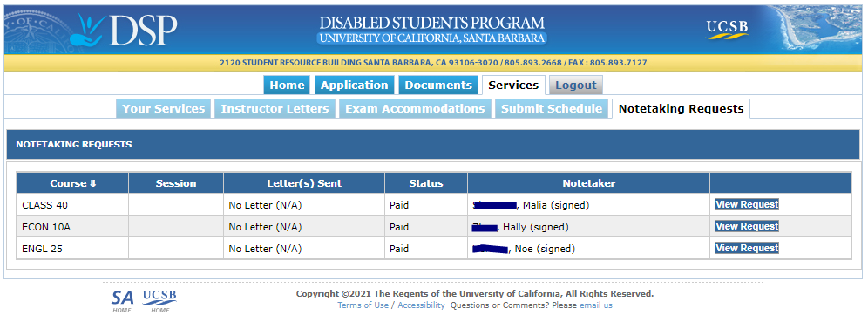
Task: Open the UCSB Home footer icon
Action: point(159,301)
